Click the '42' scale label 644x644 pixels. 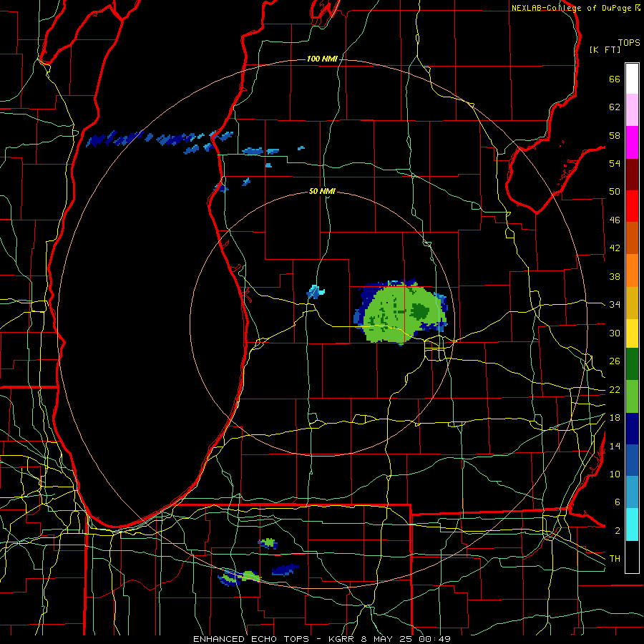coord(615,248)
